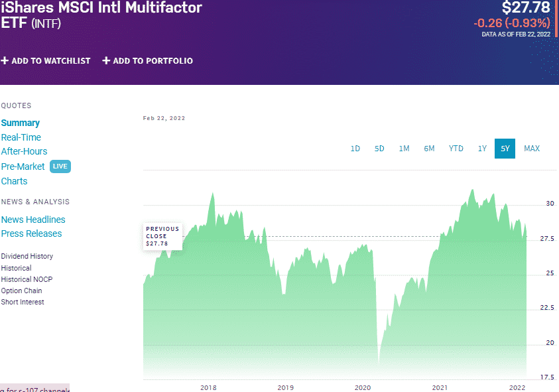Viewport: 559px width, 392px height.
Task: Click the LIVE badge next to Pre-Market
Action: pyautogui.click(x=60, y=166)
